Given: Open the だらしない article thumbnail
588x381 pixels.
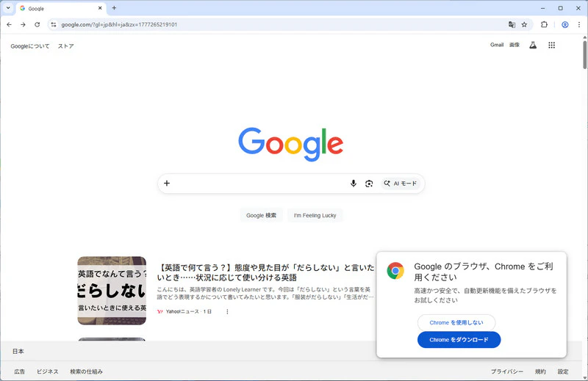Looking at the screenshot, I should coord(112,291).
